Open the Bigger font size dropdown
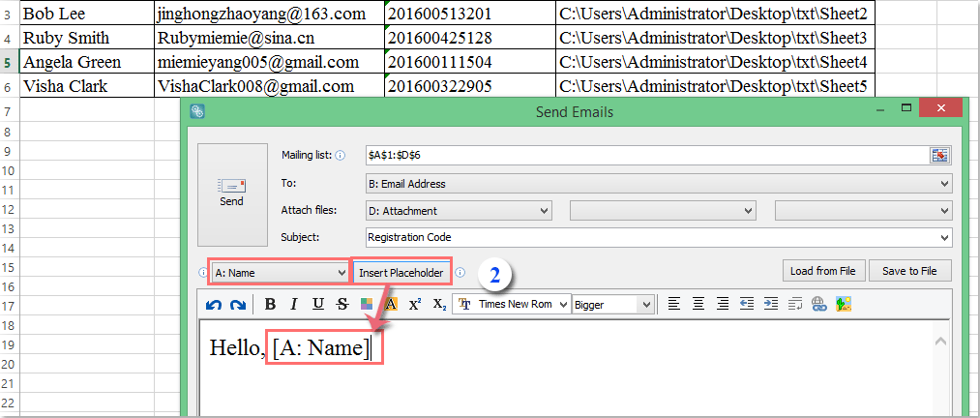Viewport: 980px width, 418px height. tap(612, 305)
